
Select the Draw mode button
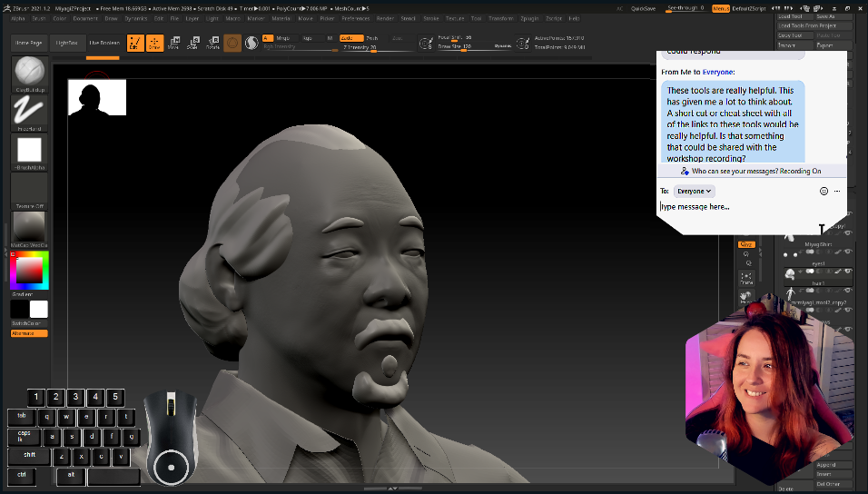click(x=154, y=43)
